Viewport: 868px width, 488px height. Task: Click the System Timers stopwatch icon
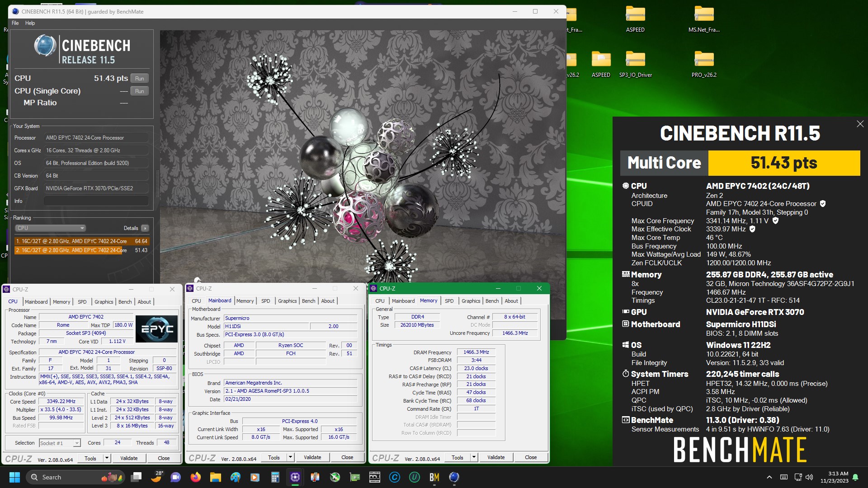coord(626,374)
